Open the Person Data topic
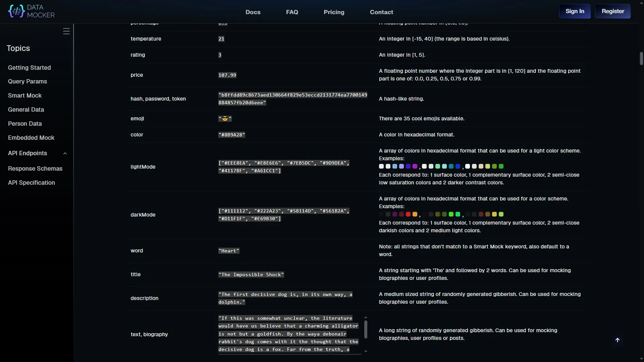 [x=25, y=124]
